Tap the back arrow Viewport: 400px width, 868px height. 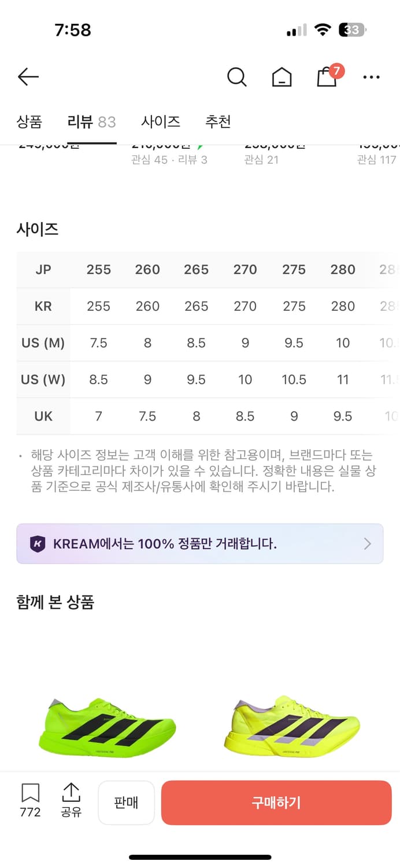tap(28, 76)
